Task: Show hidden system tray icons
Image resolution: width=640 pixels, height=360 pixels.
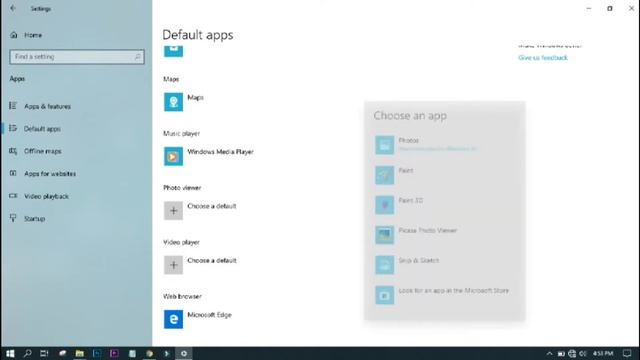Action: point(549,353)
